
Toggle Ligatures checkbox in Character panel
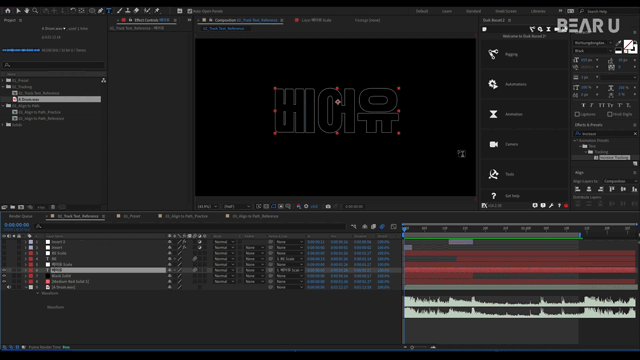point(577,114)
